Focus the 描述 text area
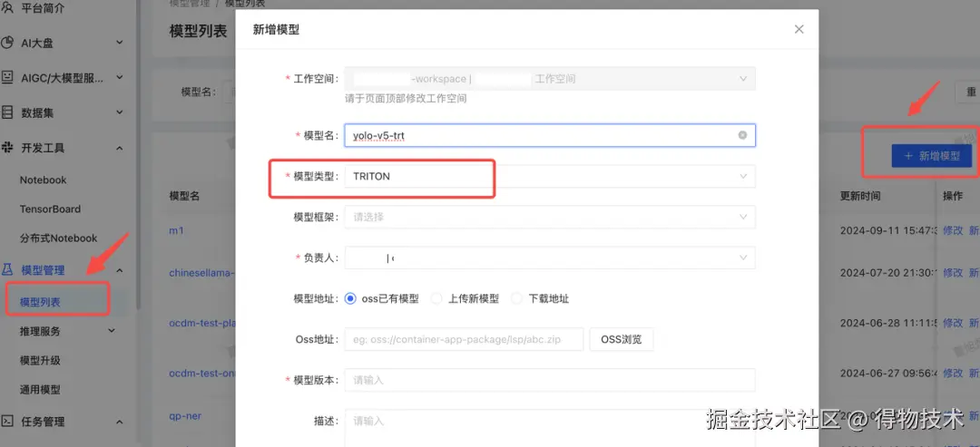This screenshot has width=980, height=447. pyautogui.click(x=550, y=428)
